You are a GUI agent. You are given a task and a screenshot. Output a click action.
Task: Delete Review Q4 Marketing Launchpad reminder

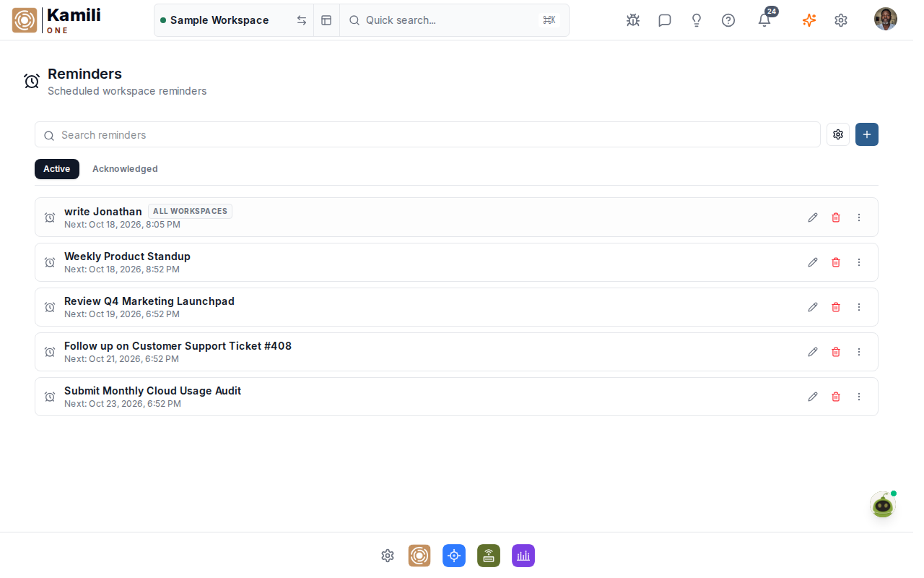[x=836, y=307]
